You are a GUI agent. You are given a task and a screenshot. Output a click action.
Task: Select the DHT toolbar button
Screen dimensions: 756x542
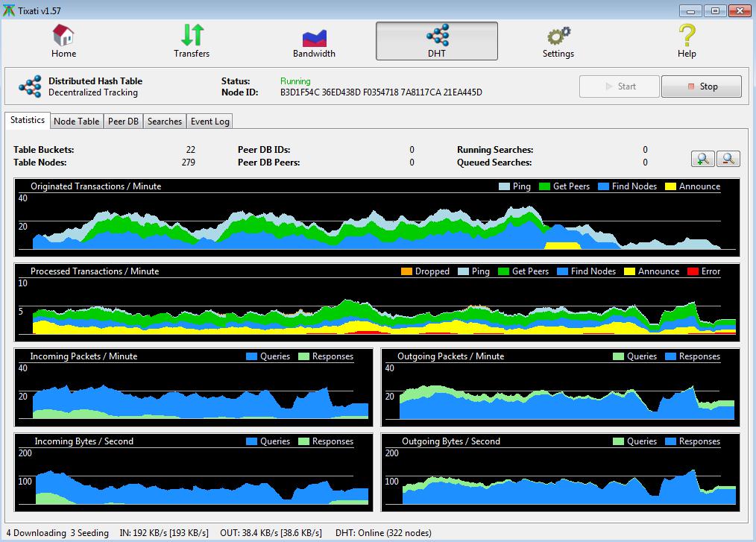436,41
